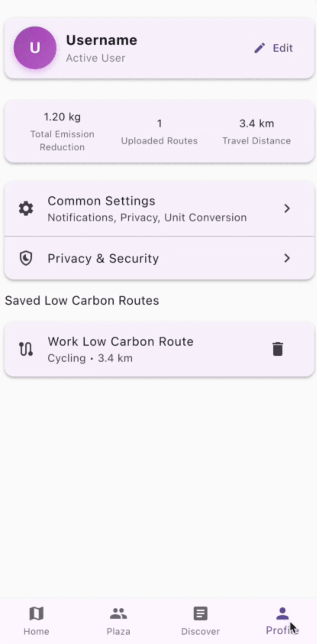Click the Home map icon
Viewport: 317px width, 644px height.
pos(36,614)
